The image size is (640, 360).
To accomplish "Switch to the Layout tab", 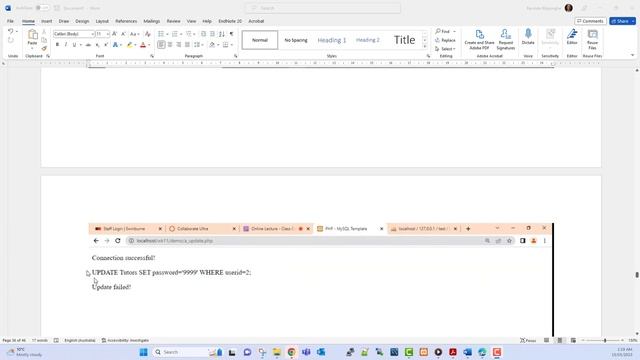I will click(x=102, y=21).
